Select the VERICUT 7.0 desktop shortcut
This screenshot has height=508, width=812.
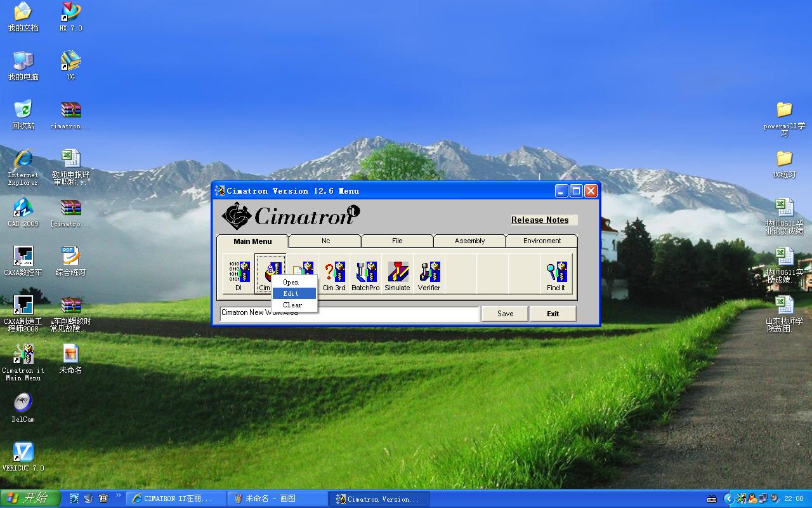[x=23, y=457]
